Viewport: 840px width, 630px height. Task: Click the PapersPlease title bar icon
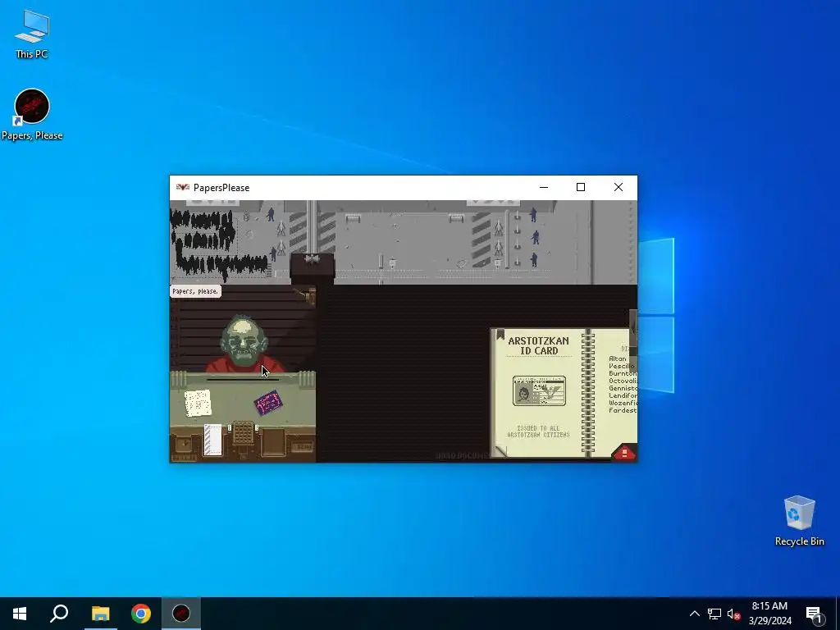pyautogui.click(x=183, y=188)
